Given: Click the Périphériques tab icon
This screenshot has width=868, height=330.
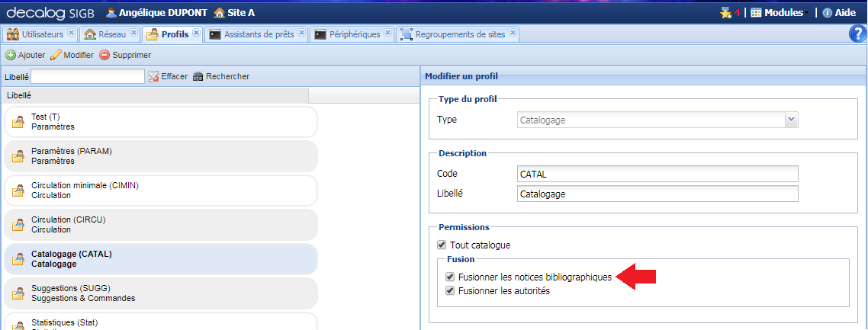Looking at the screenshot, I should (320, 34).
